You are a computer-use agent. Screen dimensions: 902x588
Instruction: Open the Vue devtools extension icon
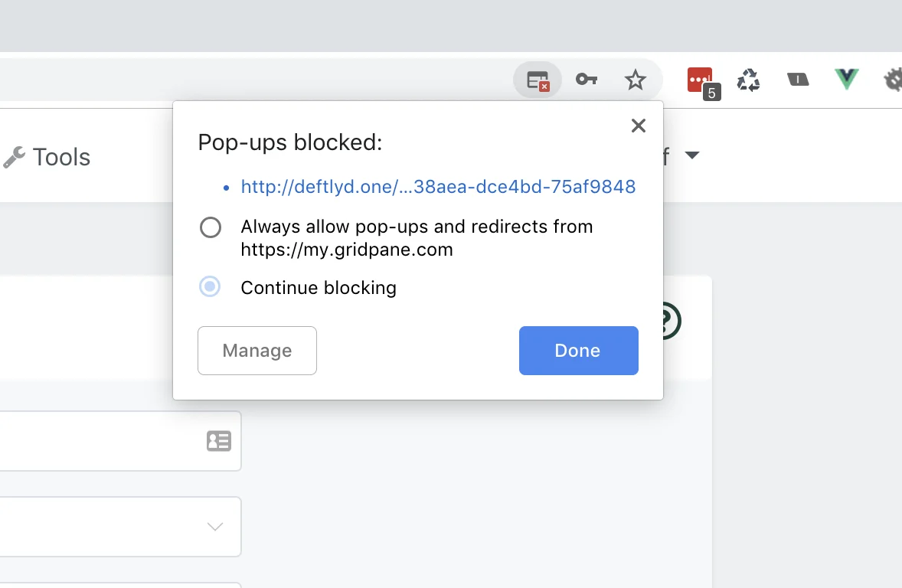click(x=846, y=80)
